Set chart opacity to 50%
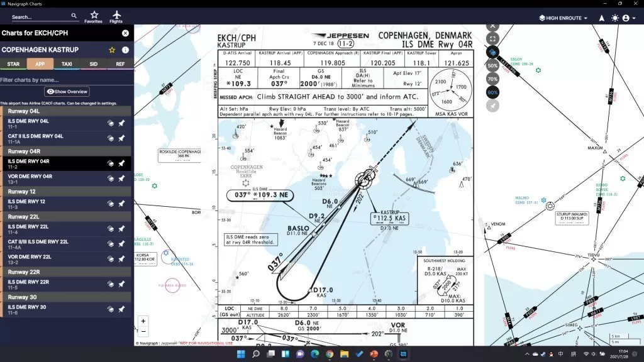 493,65
